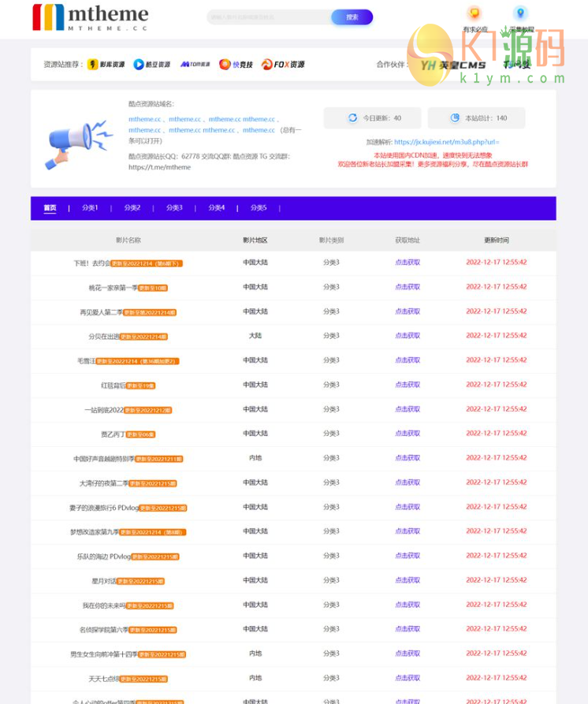Click the 今日更新: 40 stat box

coord(372,117)
